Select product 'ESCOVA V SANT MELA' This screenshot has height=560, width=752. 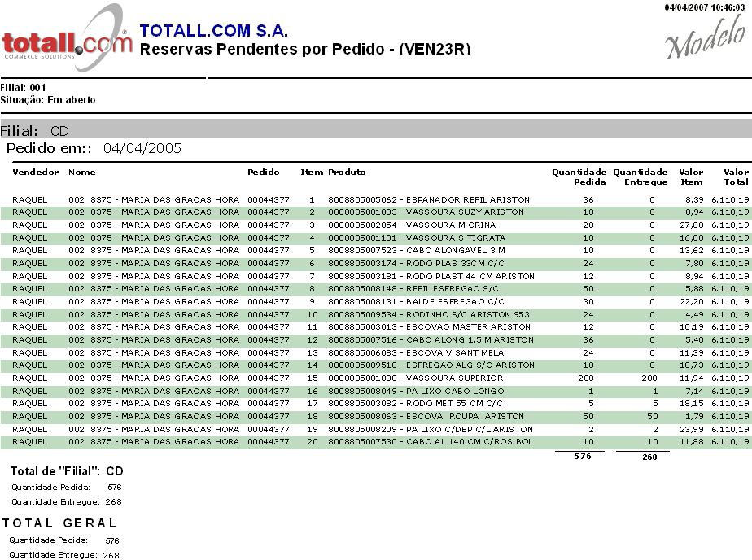[455, 353]
